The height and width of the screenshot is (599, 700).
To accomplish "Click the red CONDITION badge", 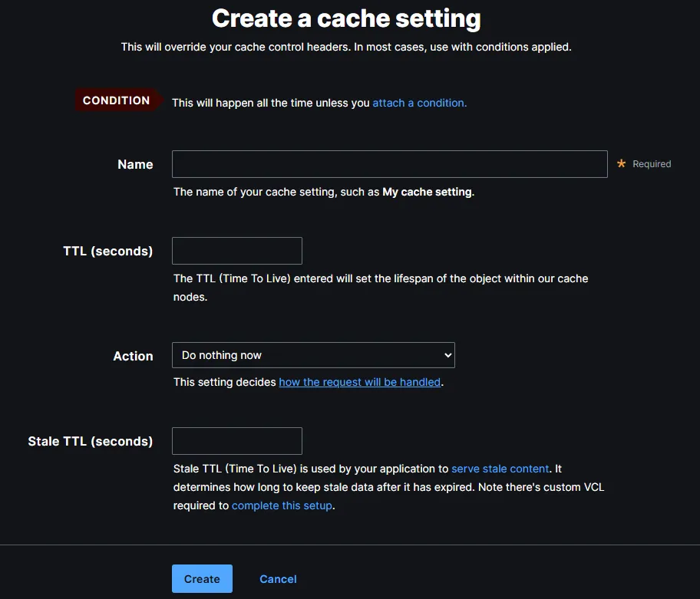I will [x=117, y=100].
